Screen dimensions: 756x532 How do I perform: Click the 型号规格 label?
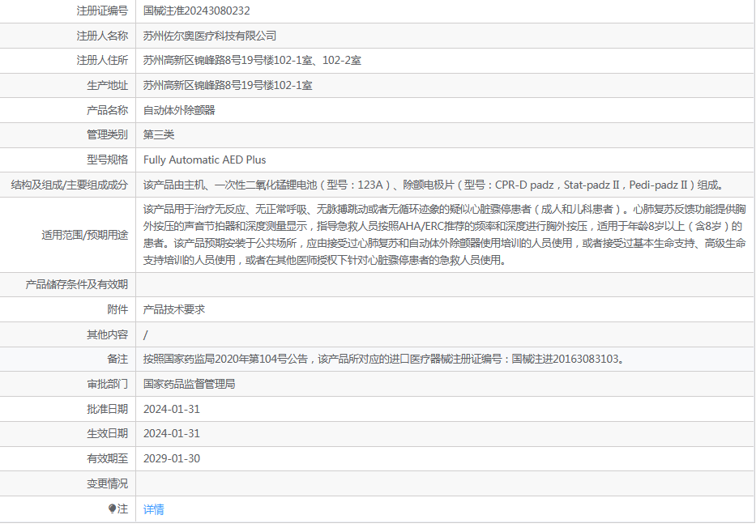108,160
